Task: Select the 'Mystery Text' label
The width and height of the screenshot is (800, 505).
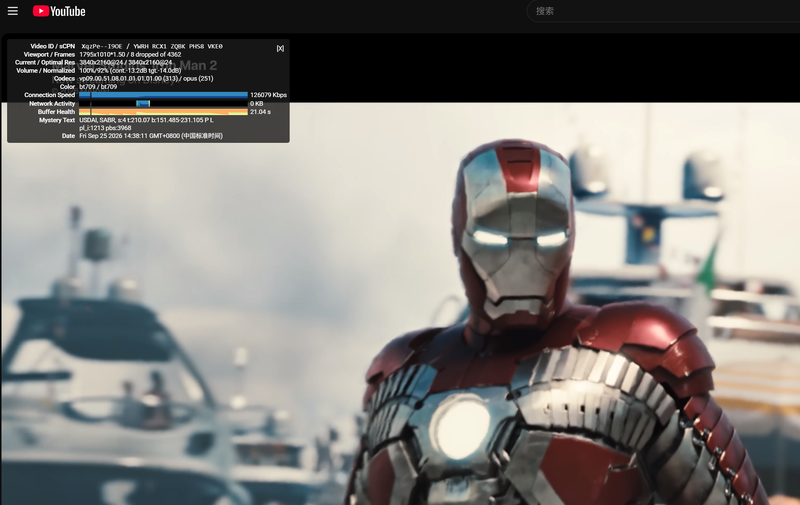Action: 57,120
